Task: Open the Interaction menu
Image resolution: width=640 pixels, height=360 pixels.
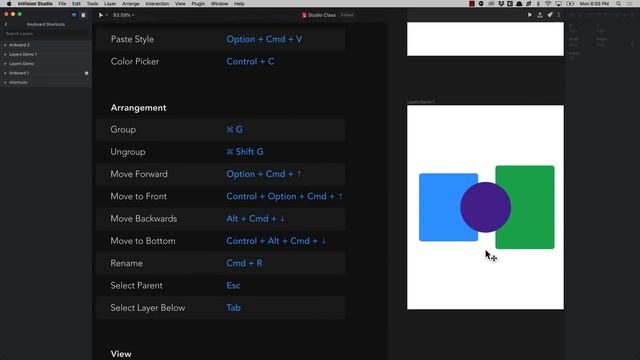Action: tap(157, 4)
